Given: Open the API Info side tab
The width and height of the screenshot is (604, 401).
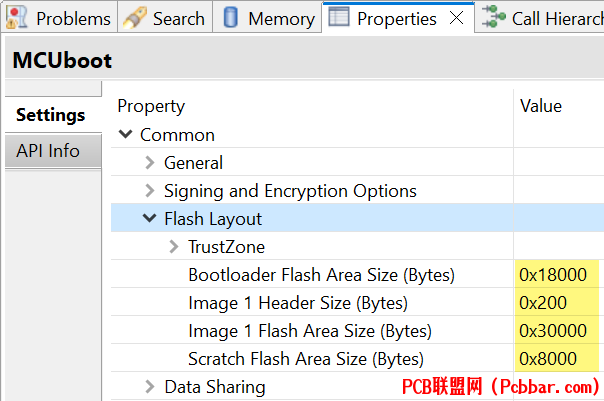Looking at the screenshot, I should click(53, 151).
